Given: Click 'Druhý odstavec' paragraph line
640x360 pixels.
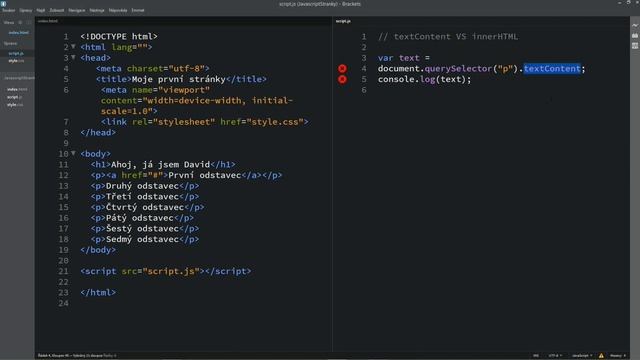Looking at the screenshot, I should pos(145,186).
